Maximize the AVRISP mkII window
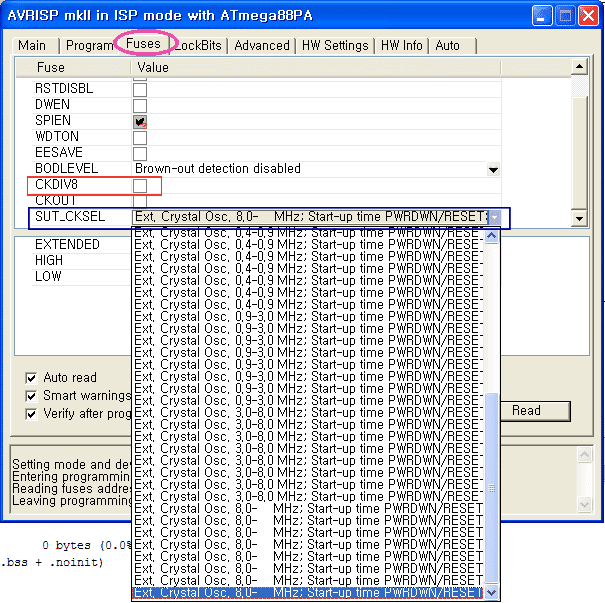The image size is (605, 603). tap(565, 16)
